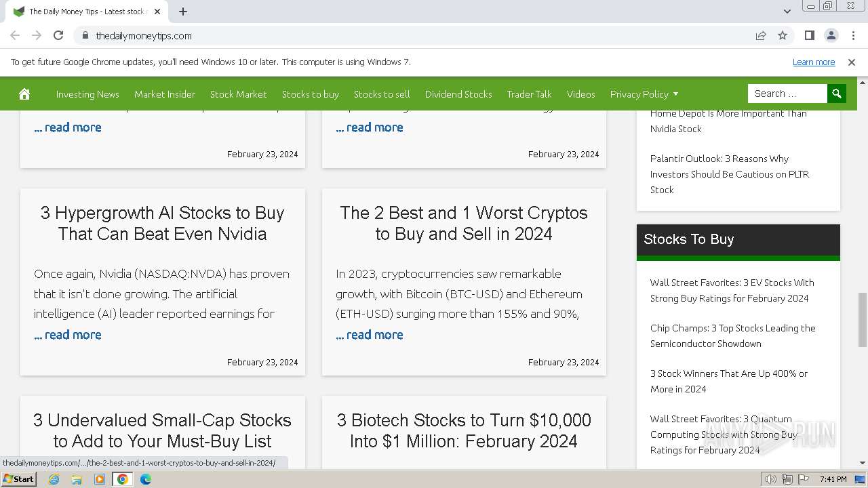Toggle the browser side panel icon
This screenshot has height=488, width=868.
click(809, 35)
